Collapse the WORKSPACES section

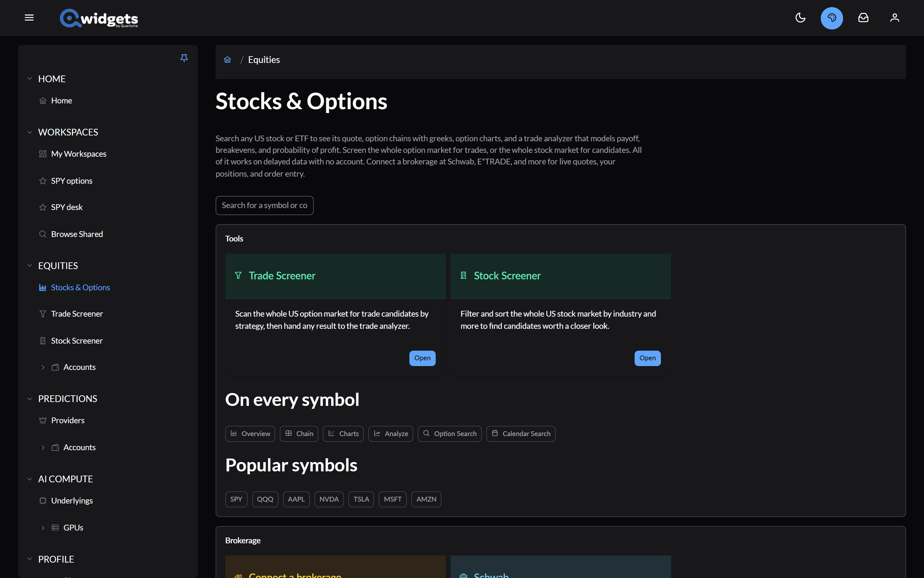pos(30,132)
